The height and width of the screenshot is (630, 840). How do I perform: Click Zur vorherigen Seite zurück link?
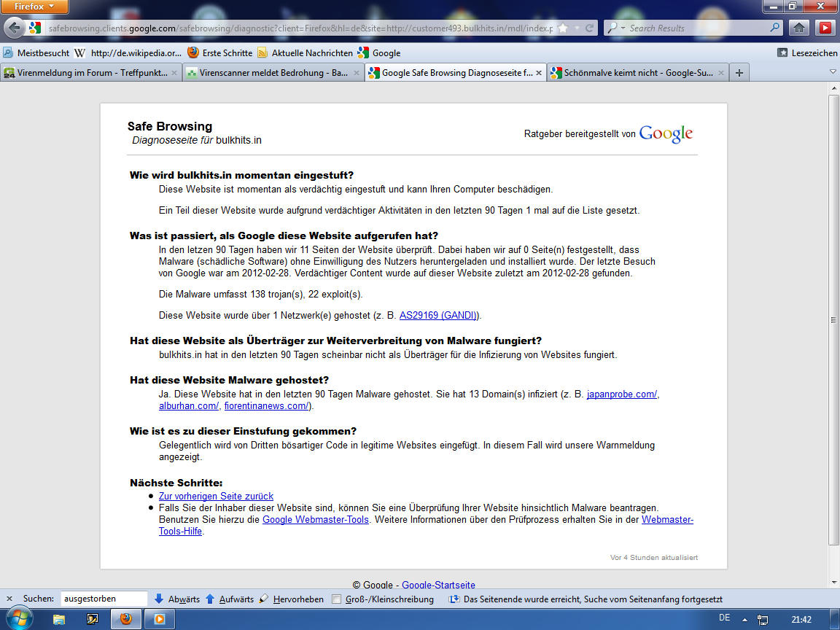click(x=216, y=497)
